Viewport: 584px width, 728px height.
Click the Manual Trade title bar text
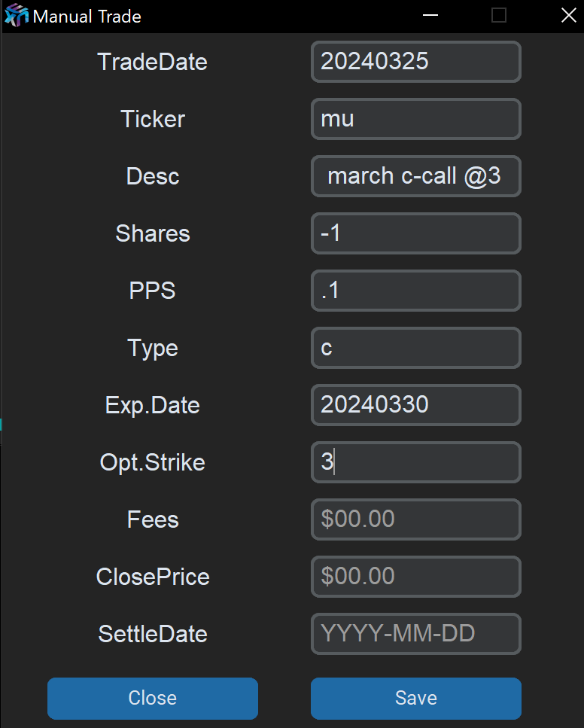point(87,16)
